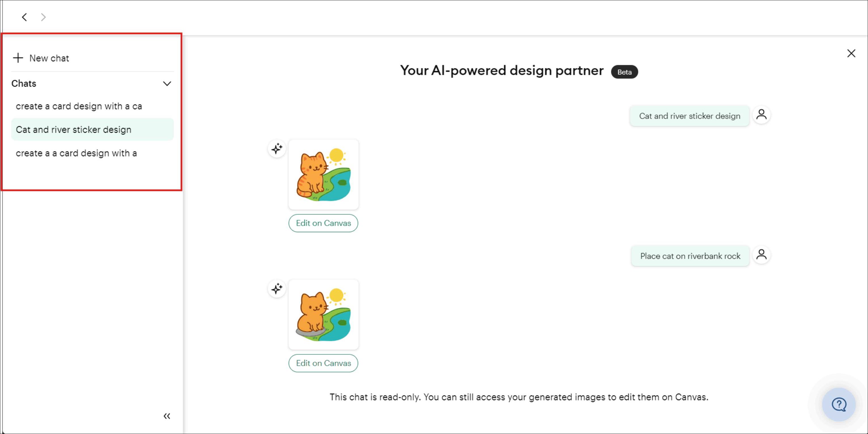Collapse the sidebar with the double-chevron control
The width and height of the screenshot is (868, 434).
(x=167, y=416)
